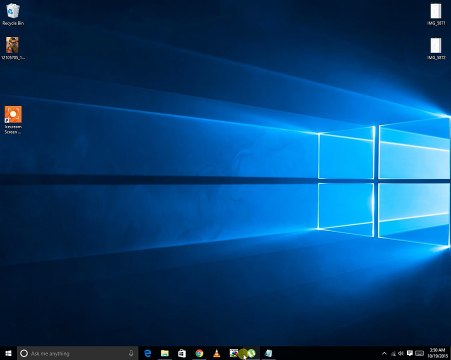The width and height of the screenshot is (451, 360).
Task: Click the Cortana 'Ask me anything' search box
Action: 77,353
